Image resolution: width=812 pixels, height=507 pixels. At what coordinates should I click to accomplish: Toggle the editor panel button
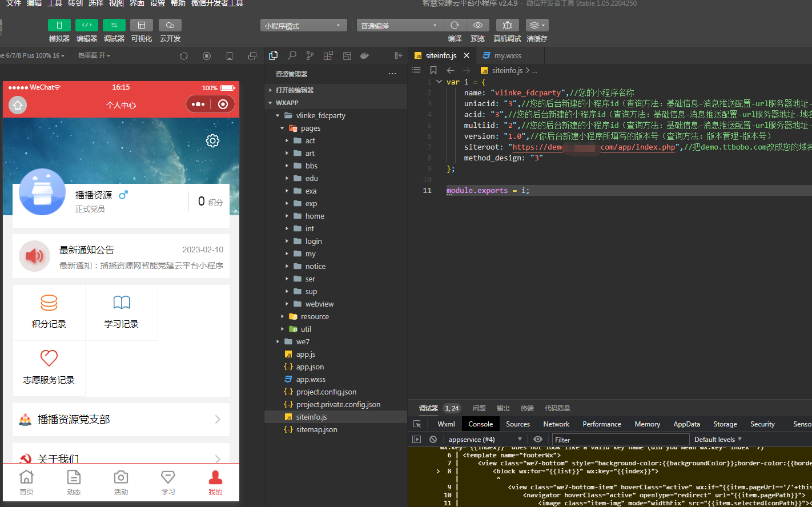(86, 25)
